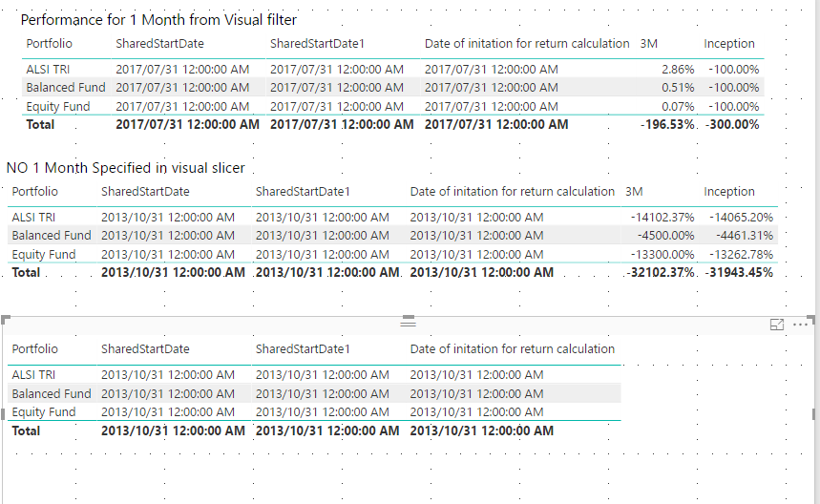Sort first table by Portfolio header
Screen dimensions: 820x504
point(49,43)
